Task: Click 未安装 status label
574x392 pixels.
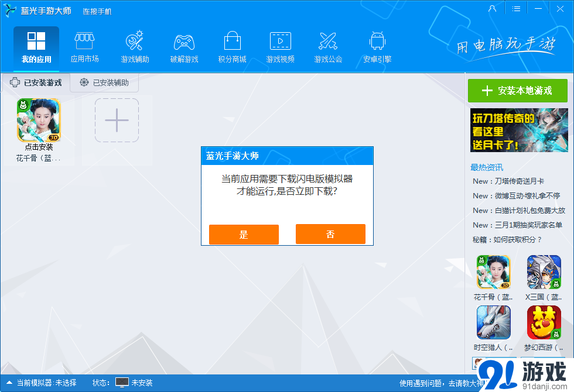Action: [142, 383]
